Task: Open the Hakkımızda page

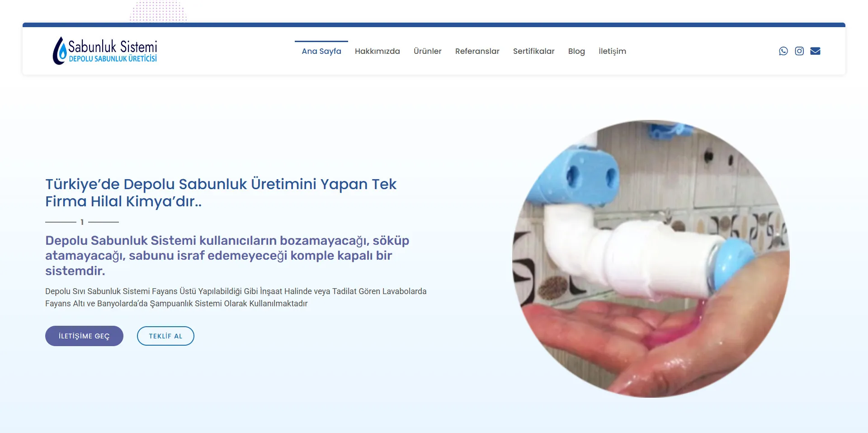Action: [x=377, y=51]
